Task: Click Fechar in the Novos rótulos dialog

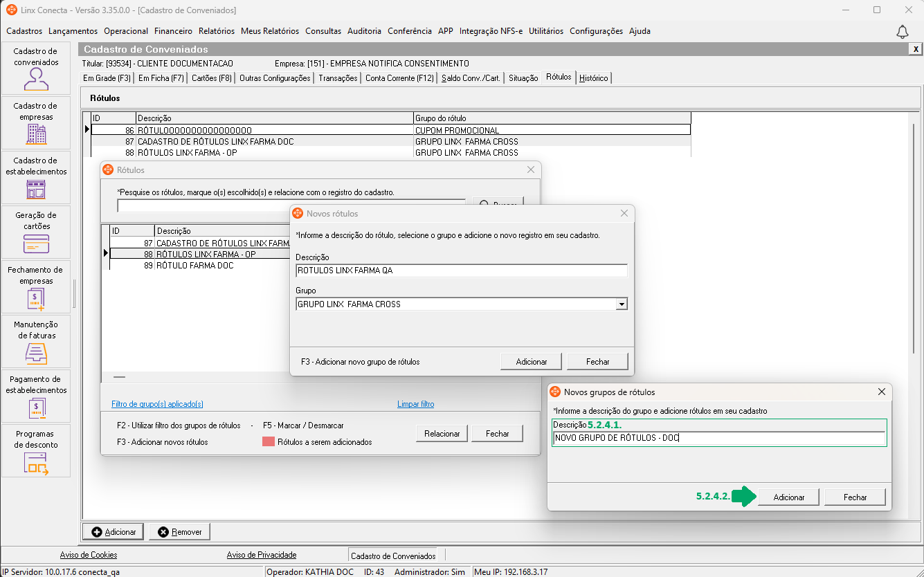Action: [598, 362]
